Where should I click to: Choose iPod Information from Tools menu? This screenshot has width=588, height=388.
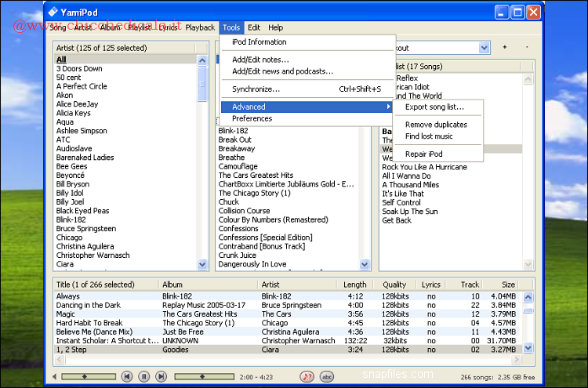tap(260, 42)
